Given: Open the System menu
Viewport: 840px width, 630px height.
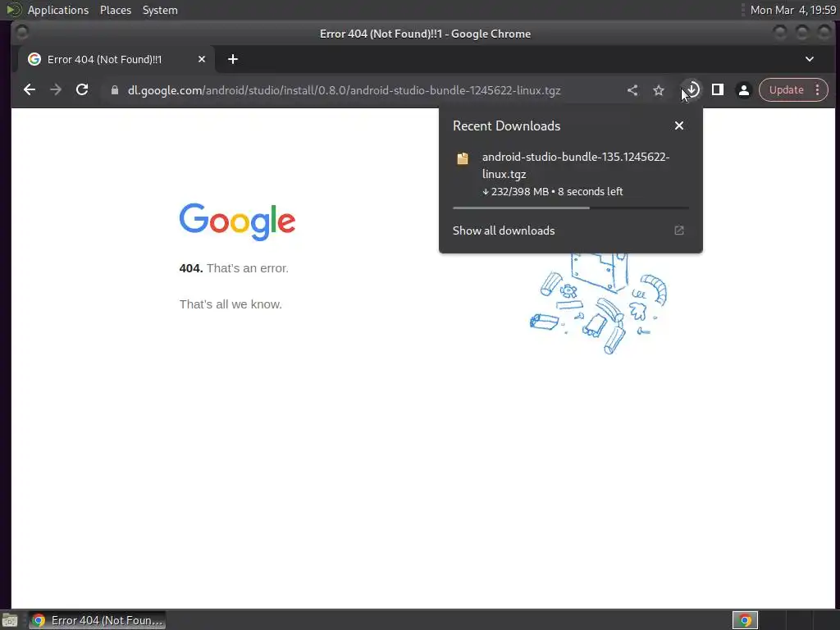Looking at the screenshot, I should tap(160, 10).
